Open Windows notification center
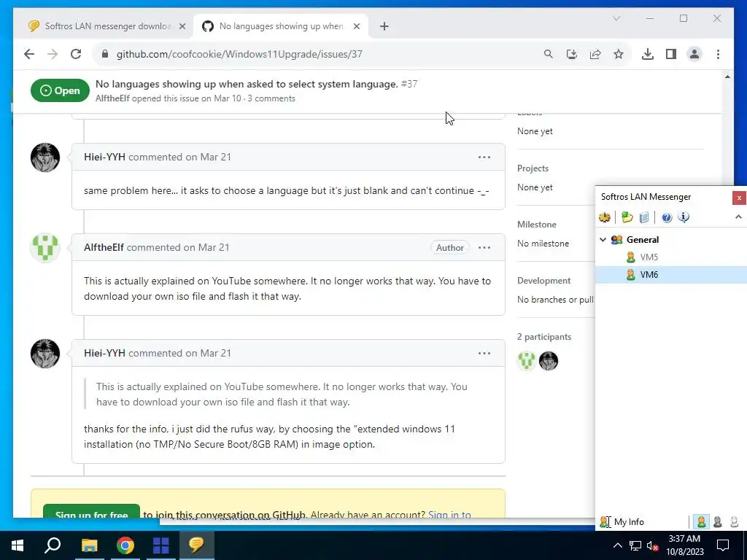The image size is (747, 560). pyautogui.click(x=723, y=545)
